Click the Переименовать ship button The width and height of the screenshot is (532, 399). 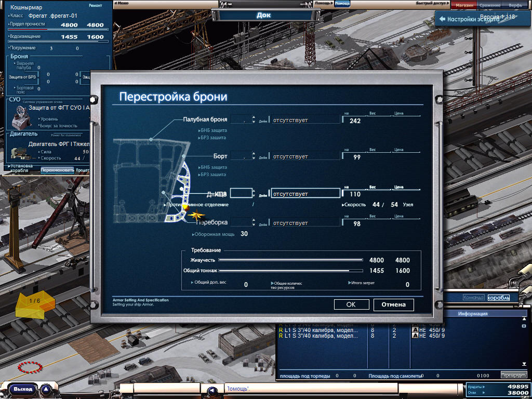click(x=57, y=169)
